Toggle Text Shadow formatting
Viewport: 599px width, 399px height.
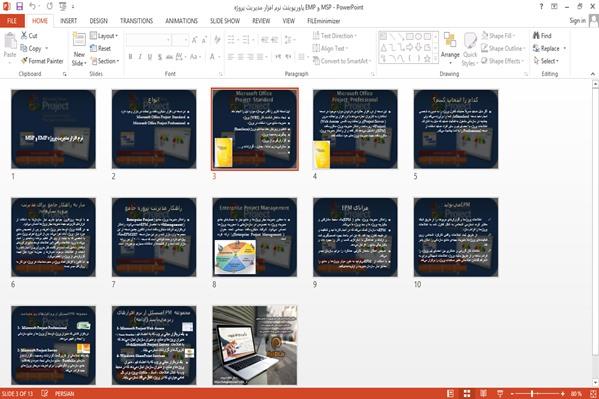click(160, 57)
